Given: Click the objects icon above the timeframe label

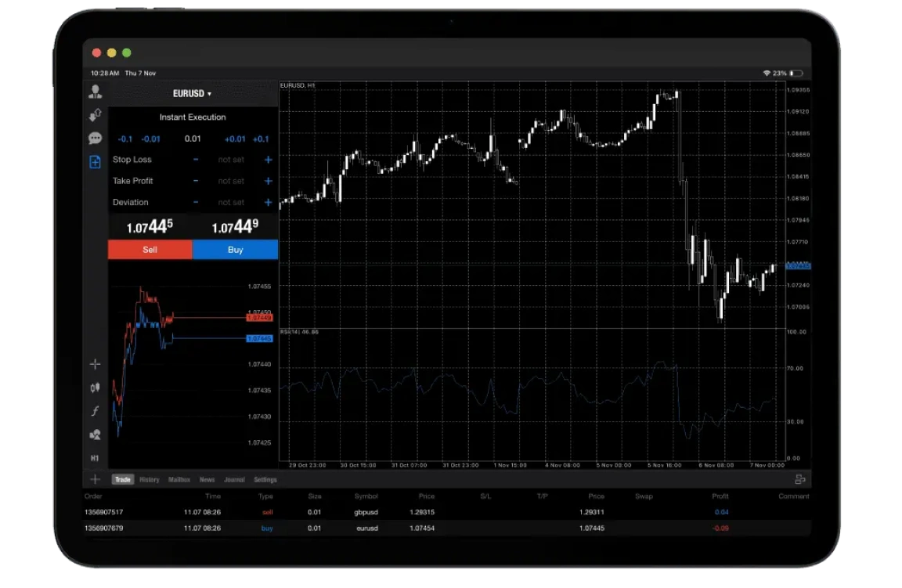Looking at the screenshot, I should point(95,434).
